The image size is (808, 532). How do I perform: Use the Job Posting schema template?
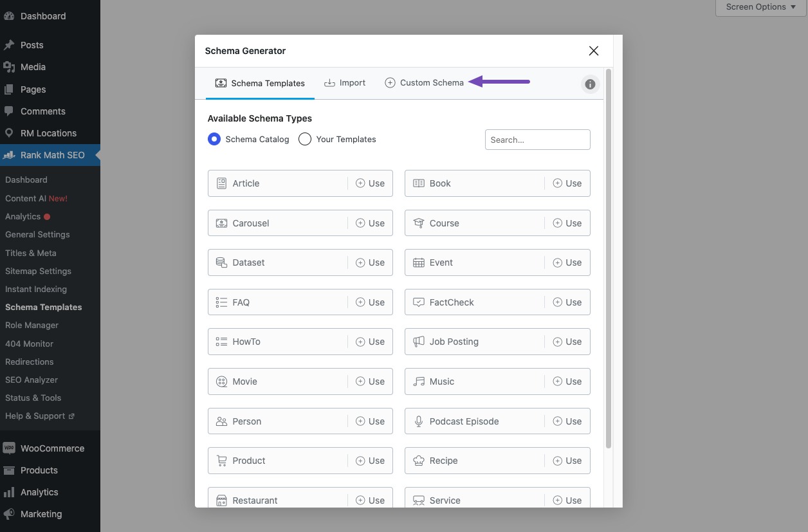(x=567, y=342)
